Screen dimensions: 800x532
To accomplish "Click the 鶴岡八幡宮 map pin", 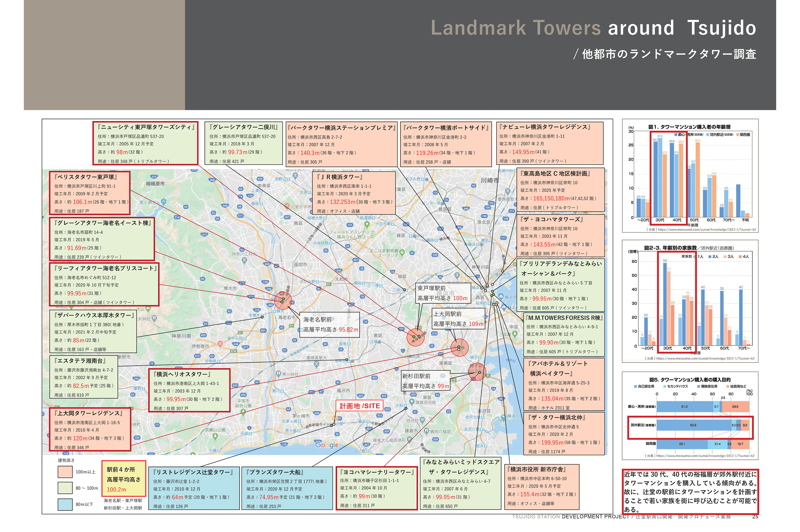I will (x=427, y=431).
